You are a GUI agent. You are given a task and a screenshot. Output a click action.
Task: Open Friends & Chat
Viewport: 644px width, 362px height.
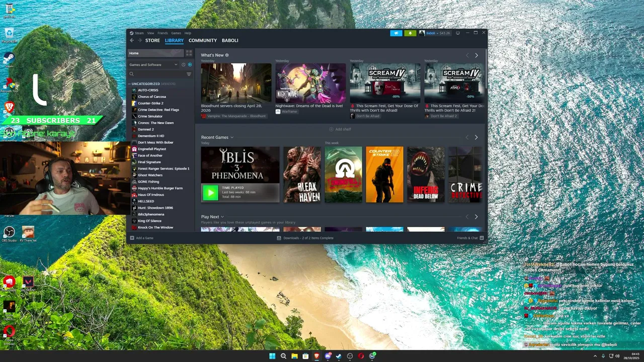click(x=470, y=238)
